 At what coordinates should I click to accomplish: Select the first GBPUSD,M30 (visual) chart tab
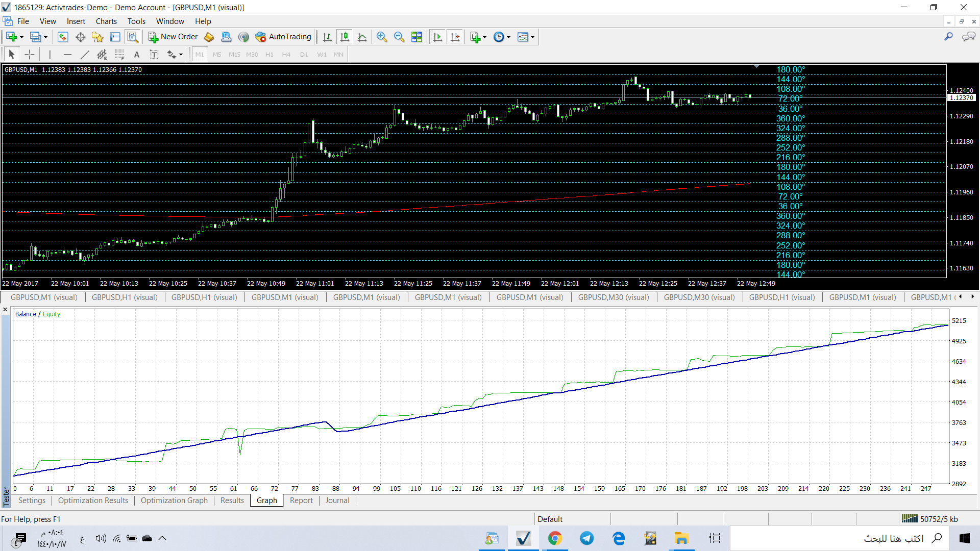pyautogui.click(x=614, y=297)
